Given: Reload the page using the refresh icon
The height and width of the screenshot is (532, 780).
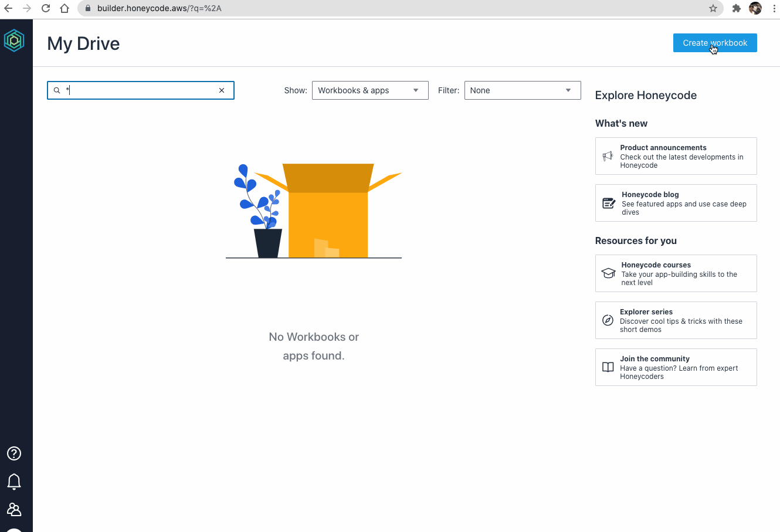Looking at the screenshot, I should (x=46, y=8).
